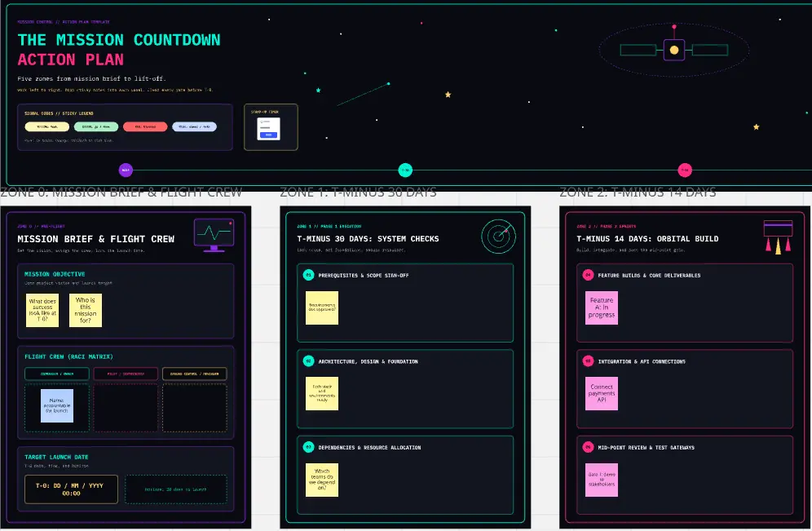Viewport: 812px width, 531px height.
Task: Select the heartbeat monitor icon in Zone 0
Action: tap(214, 235)
